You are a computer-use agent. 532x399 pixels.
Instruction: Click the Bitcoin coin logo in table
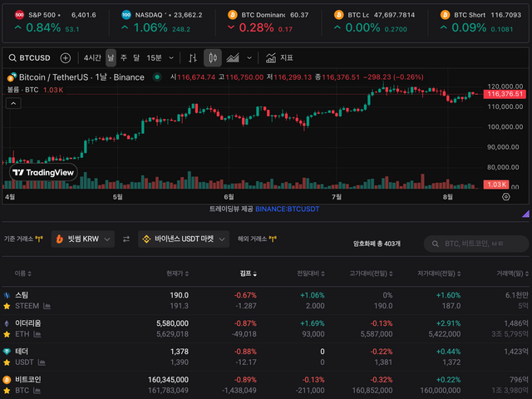tap(7, 379)
